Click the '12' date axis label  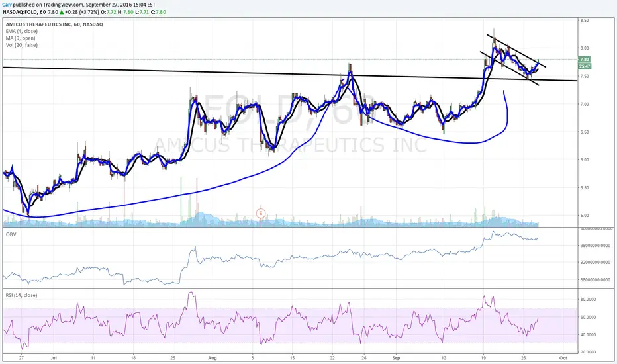(x=444, y=358)
